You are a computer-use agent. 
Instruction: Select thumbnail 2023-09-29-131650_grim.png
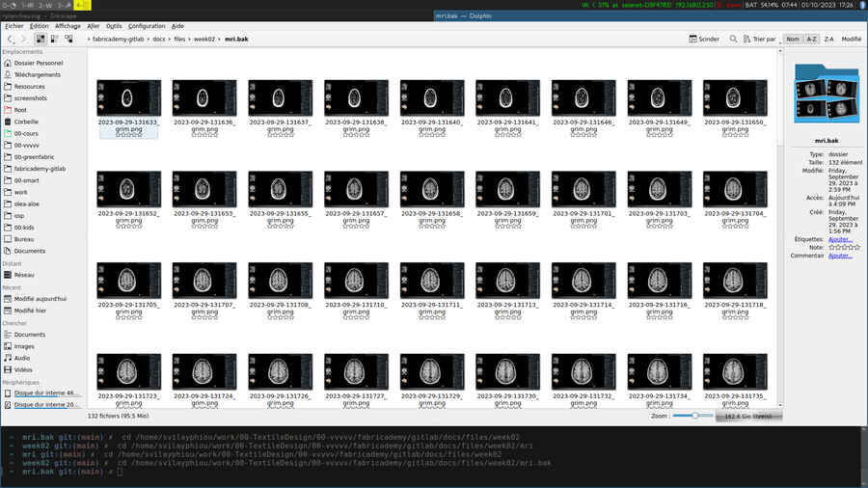click(x=735, y=98)
